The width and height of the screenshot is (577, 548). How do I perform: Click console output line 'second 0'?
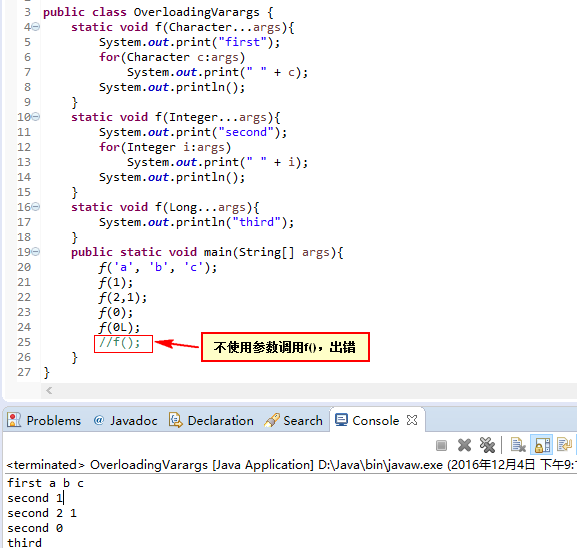tap(35, 528)
